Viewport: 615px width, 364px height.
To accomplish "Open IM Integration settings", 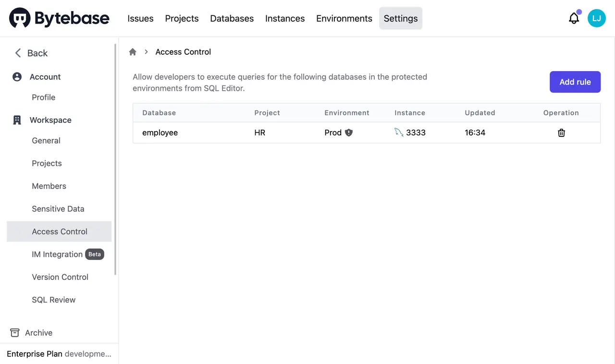I will (x=57, y=255).
